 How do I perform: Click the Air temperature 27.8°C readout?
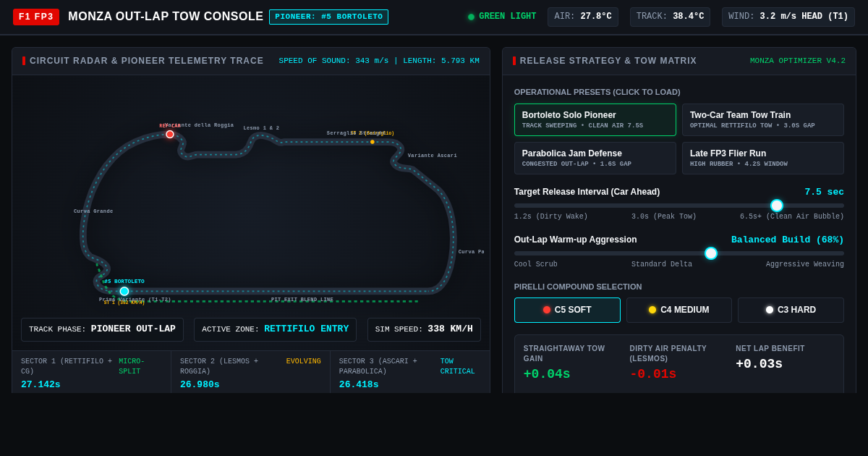(x=583, y=17)
